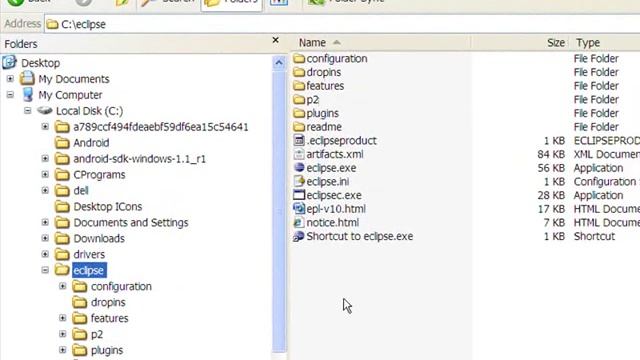Click the notice.html file icon
640x360 pixels.
coord(299,222)
